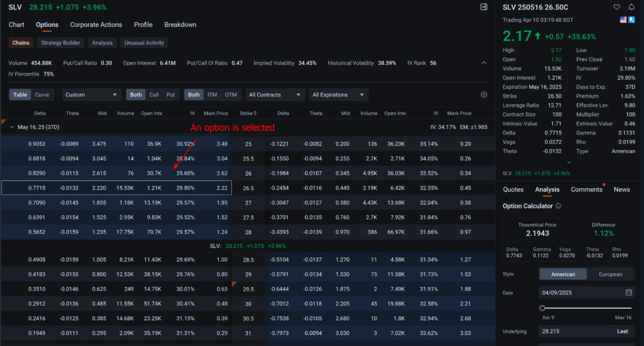Image resolution: width=644 pixels, height=346 pixels.
Task: Open the Breakdown tab
Action: pyautogui.click(x=180, y=25)
